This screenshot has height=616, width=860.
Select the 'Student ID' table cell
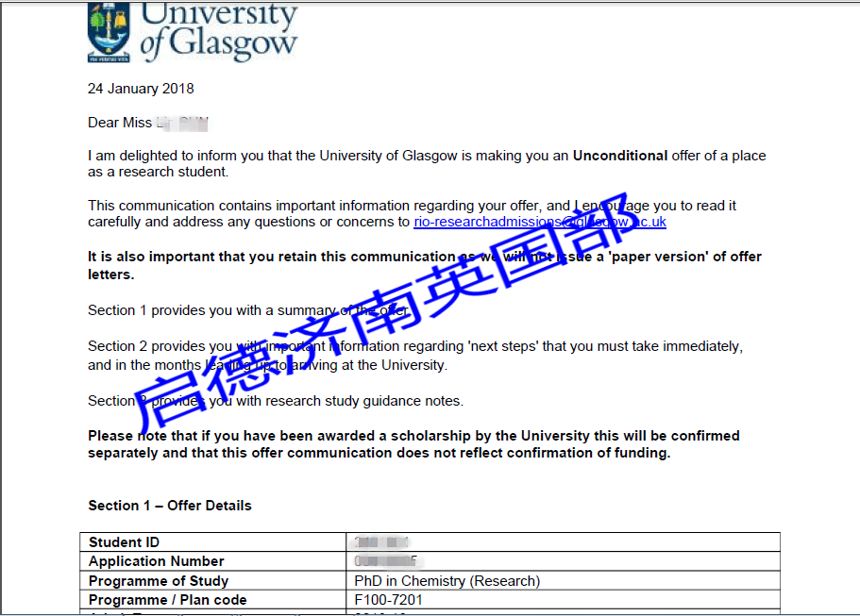pos(212,542)
